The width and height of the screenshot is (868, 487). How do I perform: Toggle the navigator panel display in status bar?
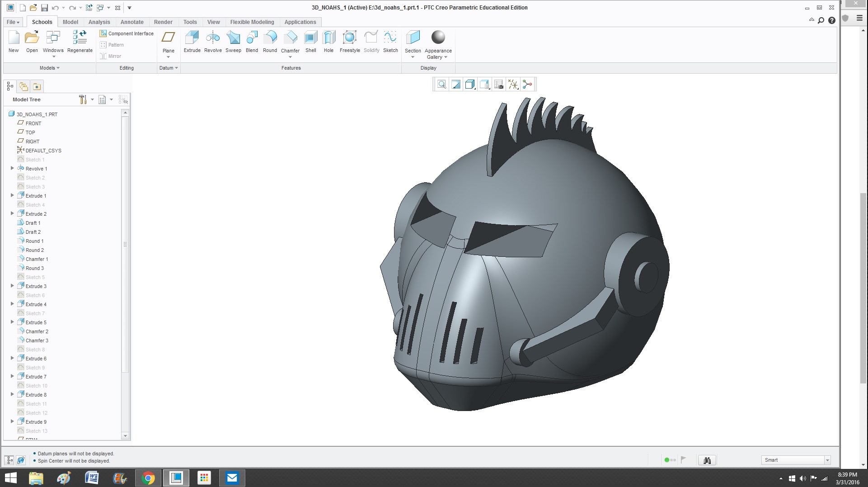tap(9, 460)
